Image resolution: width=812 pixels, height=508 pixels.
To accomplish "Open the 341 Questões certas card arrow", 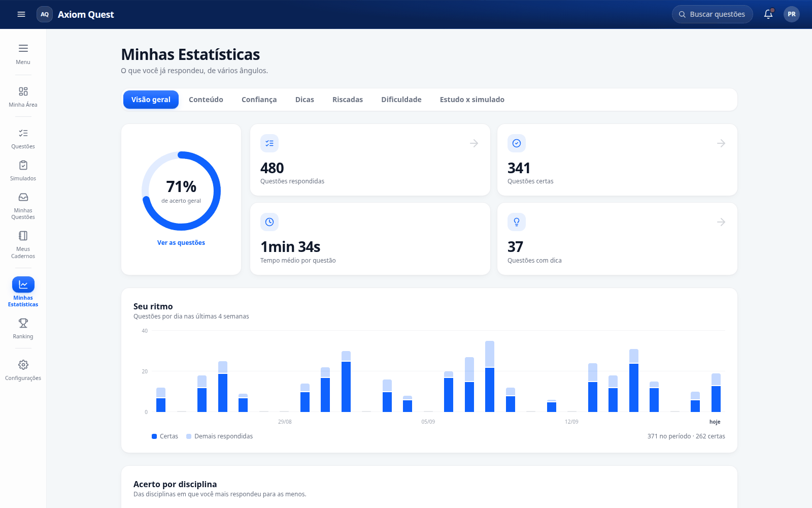I will click(721, 143).
